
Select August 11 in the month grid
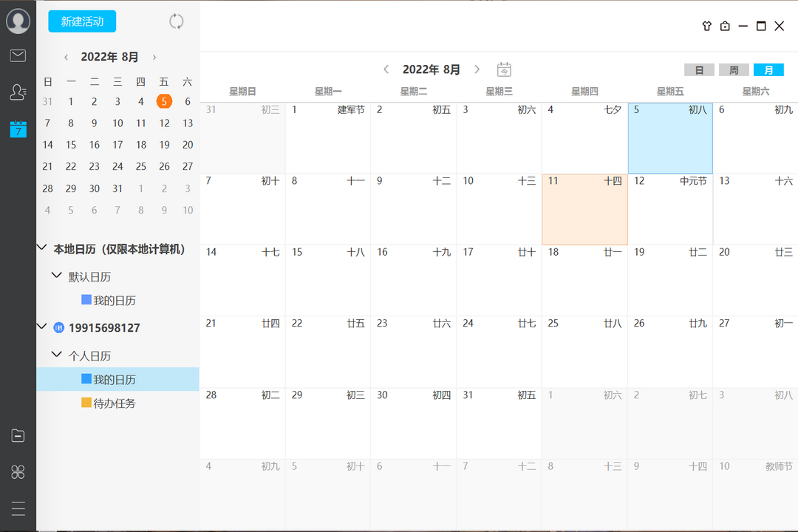[584, 209]
